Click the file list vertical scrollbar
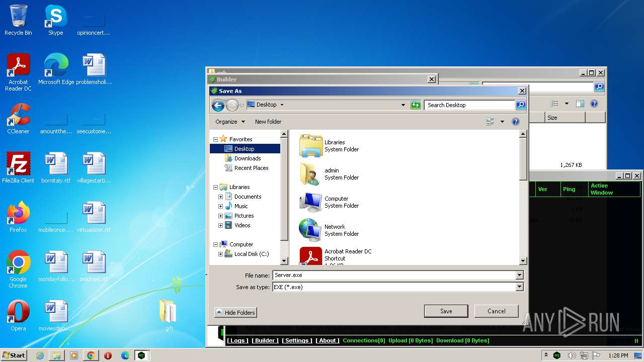This screenshot has height=362, width=644. pos(523,197)
